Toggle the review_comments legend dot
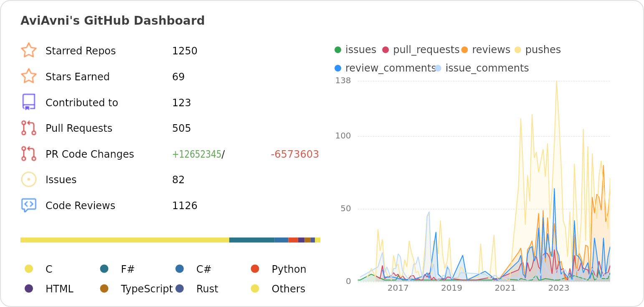 pos(338,68)
